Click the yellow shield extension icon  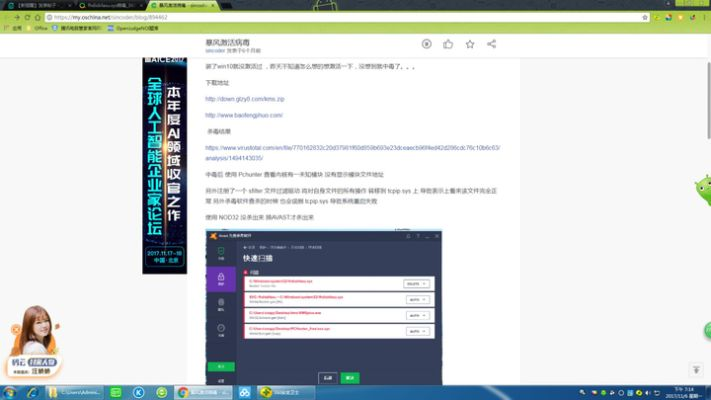680,17
